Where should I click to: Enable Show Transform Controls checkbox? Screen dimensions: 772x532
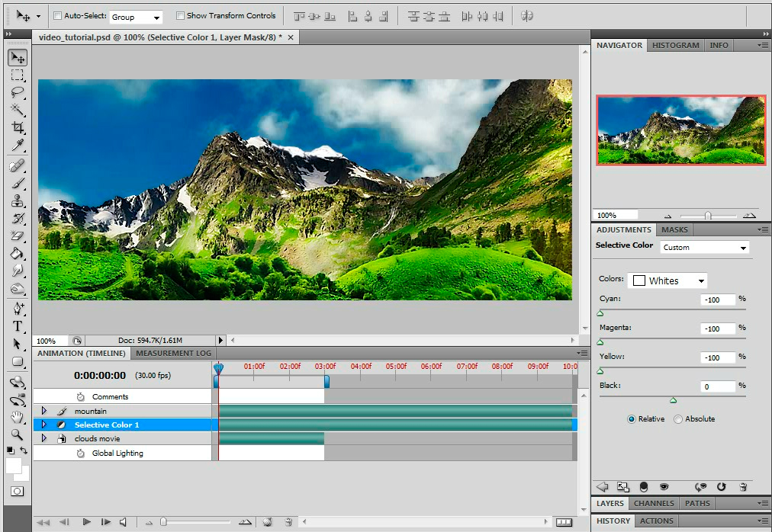pos(180,16)
